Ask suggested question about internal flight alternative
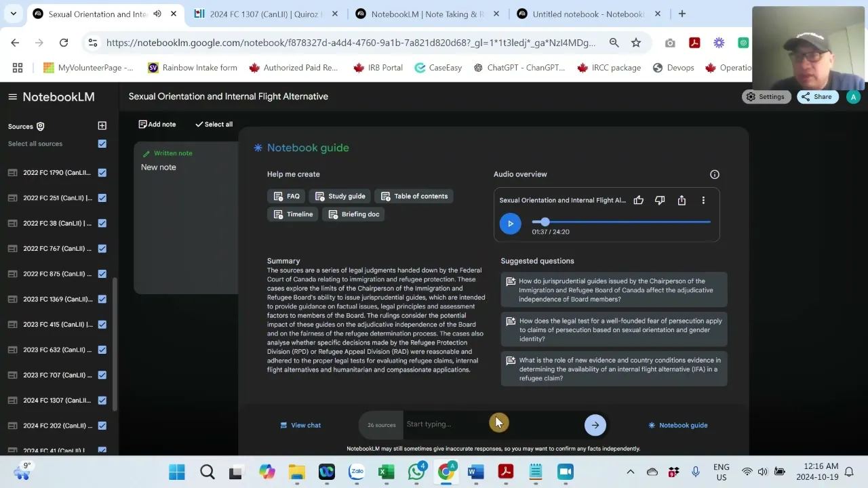The image size is (868, 488). 614,369
